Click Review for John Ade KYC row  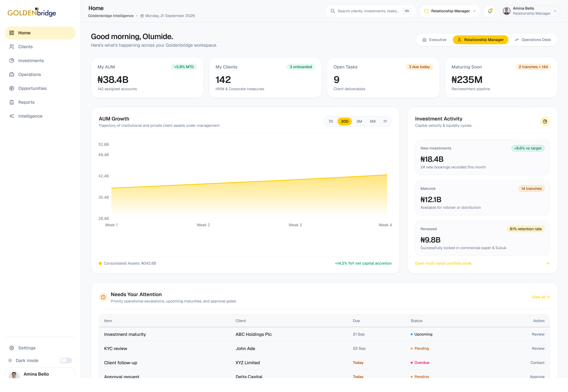538,348
